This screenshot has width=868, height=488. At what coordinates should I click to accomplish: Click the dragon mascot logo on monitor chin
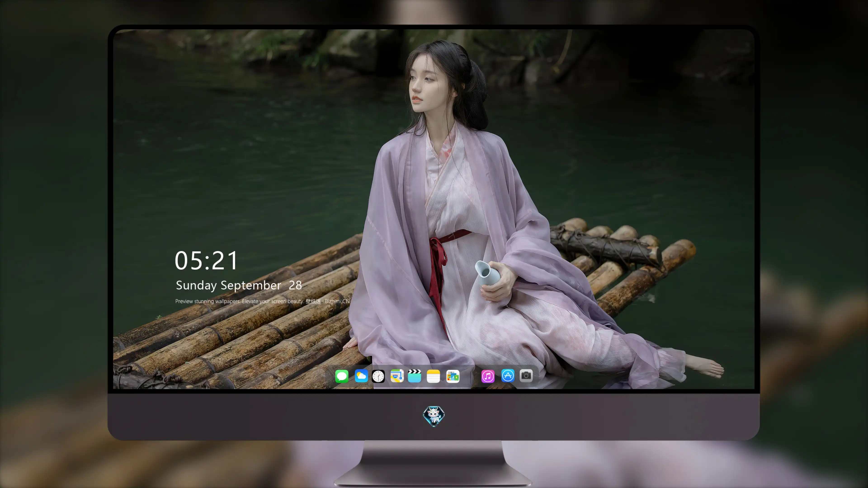point(434,416)
